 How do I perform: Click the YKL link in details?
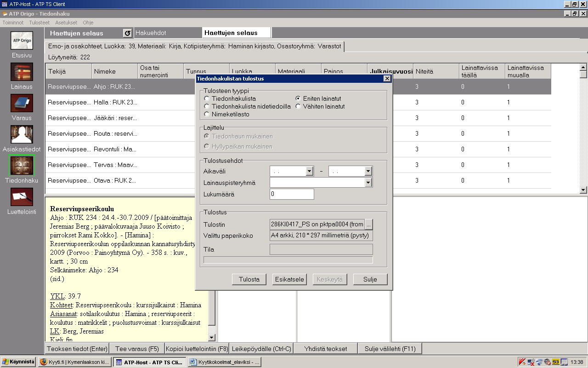(x=57, y=296)
